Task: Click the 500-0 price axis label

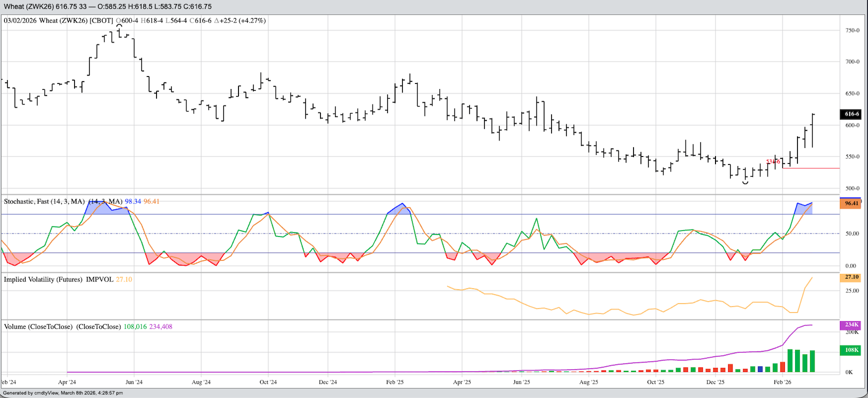Action: (852, 188)
